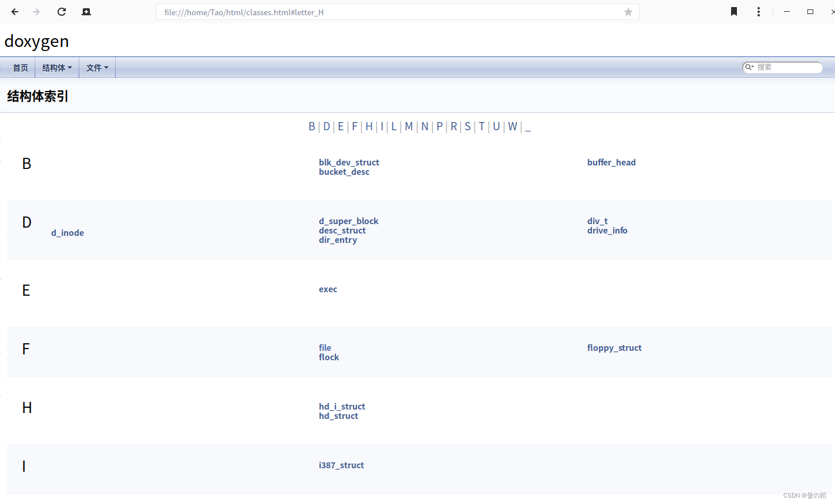Jump to letter F in the index bar

click(x=355, y=127)
